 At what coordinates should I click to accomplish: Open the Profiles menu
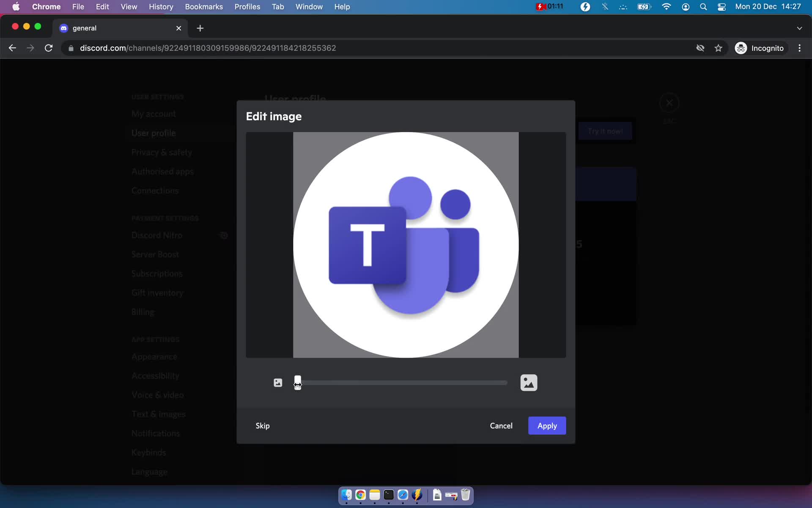pos(247,6)
